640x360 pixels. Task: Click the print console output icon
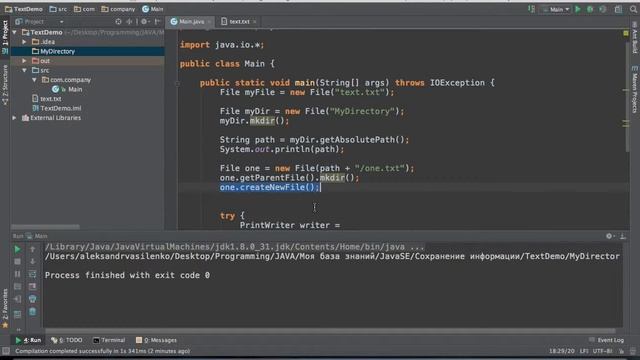(33, 299)
